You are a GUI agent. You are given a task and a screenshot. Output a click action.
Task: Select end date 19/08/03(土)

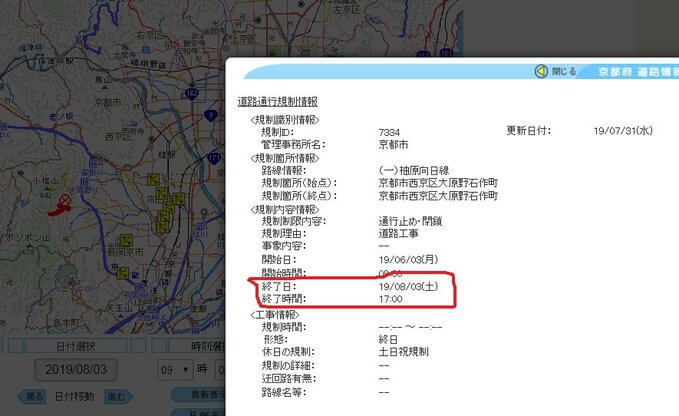click(408, 287)
